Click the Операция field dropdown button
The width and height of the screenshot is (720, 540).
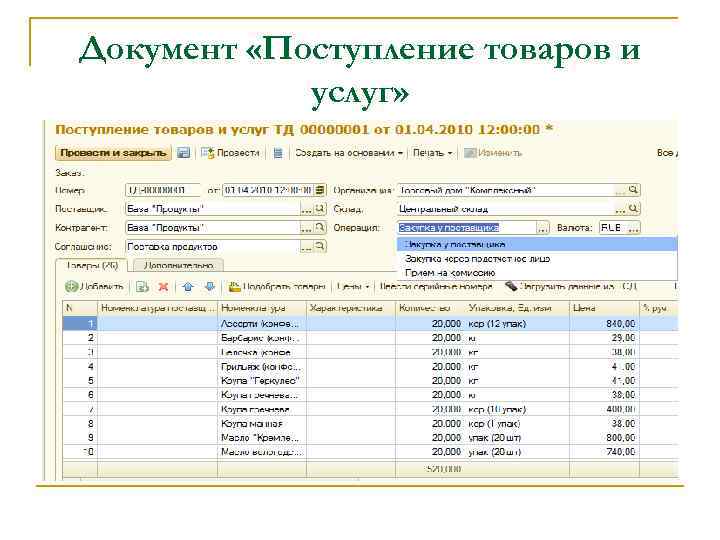[x=543, y=228]
